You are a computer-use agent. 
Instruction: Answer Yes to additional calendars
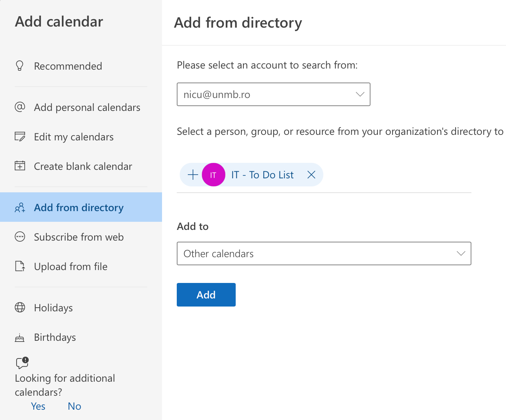(38, 406)
